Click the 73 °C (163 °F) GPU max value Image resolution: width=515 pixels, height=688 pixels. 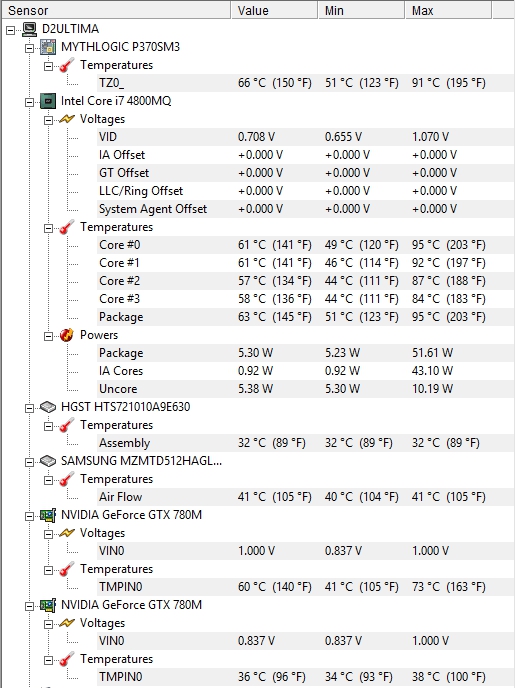tap(448, 587)
